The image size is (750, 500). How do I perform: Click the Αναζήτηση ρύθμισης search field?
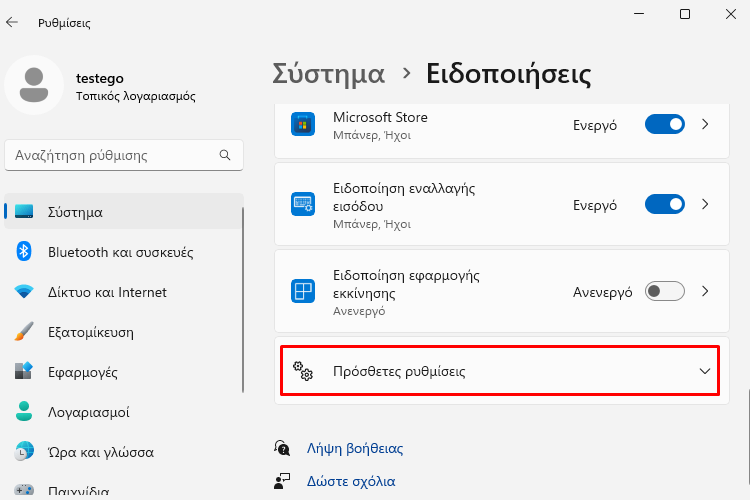point(124,155)
